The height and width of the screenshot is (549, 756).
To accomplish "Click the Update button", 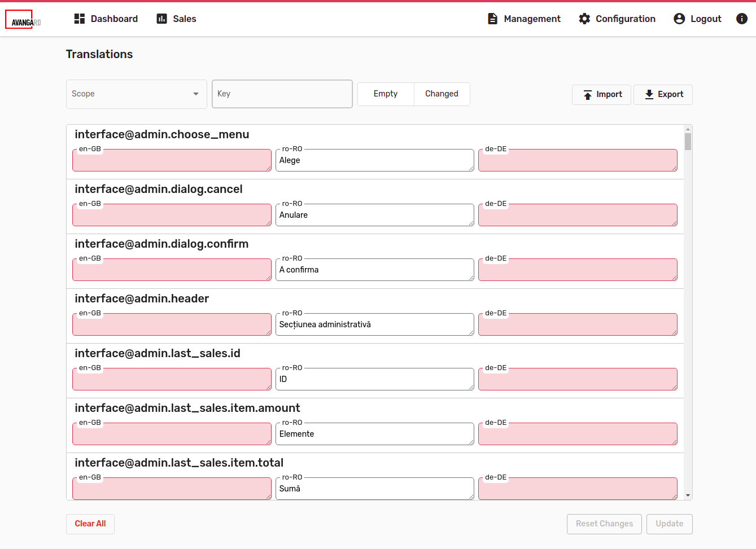I will click(x=669, y=524).
